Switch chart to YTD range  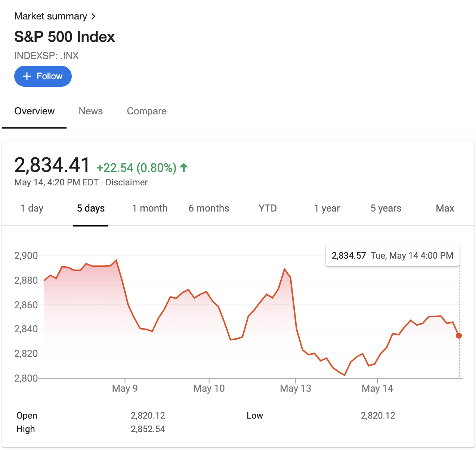coord(268,209)
